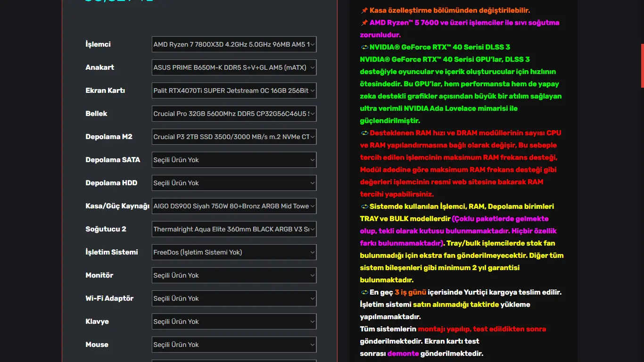Click the arrow icon before 'Desteklenen RAM hızı'
The width and height of the screenshot is (644, 362).
[x=364, y=133]
